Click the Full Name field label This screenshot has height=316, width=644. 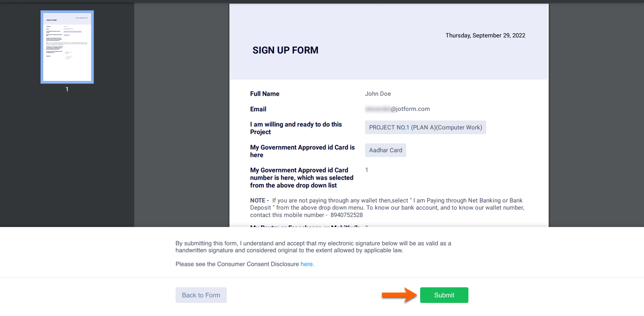265,94
